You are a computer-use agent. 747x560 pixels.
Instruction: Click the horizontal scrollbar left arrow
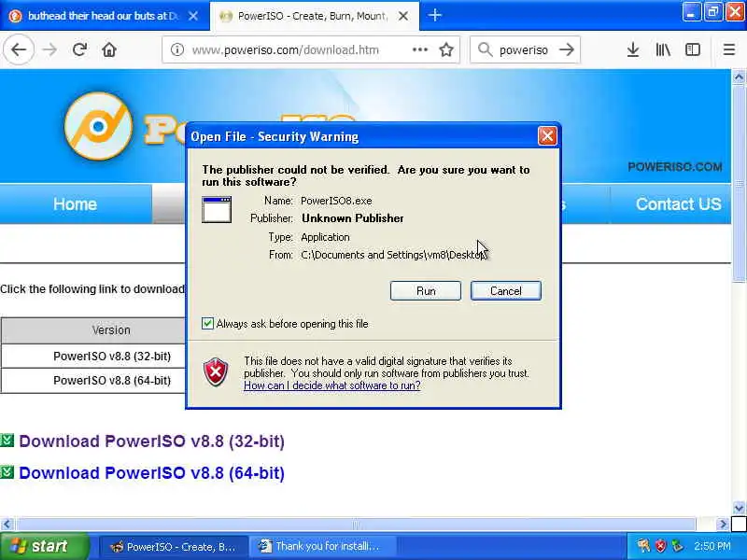[7, 525]
